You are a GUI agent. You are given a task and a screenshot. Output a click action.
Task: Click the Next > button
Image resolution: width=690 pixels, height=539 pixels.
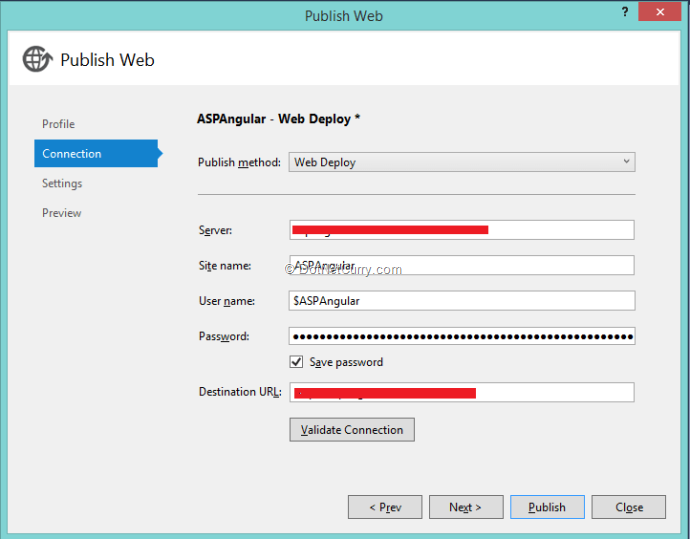pos(465,507)
